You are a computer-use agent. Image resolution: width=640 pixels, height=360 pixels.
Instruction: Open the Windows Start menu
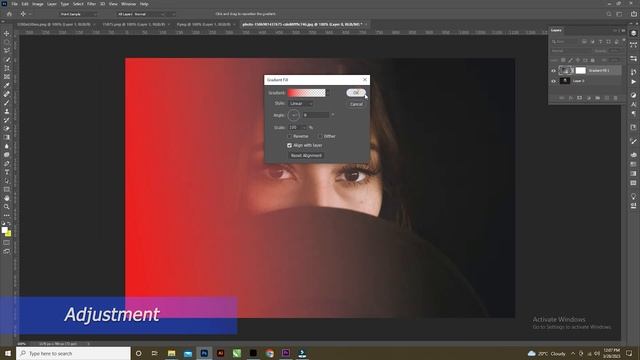tap(8, 353)
